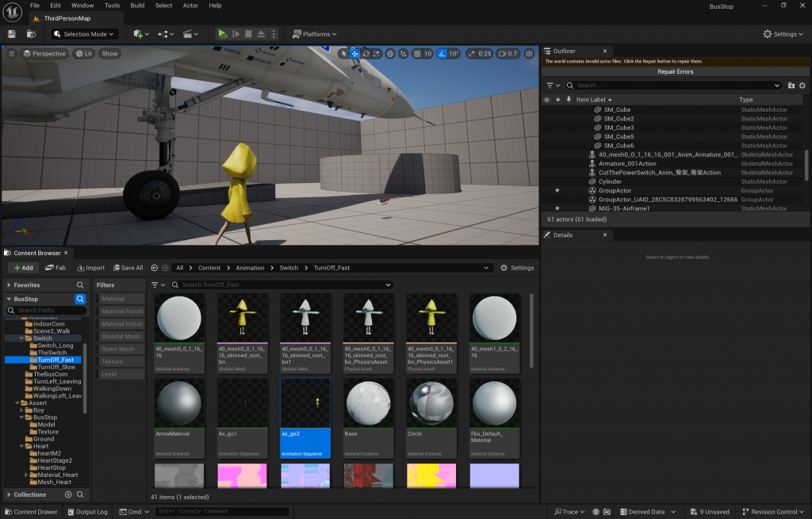Open the Selection Mode dropdown
Image resolution: width=812 pixels, height=519 pixels.
[x=84, y=34]
